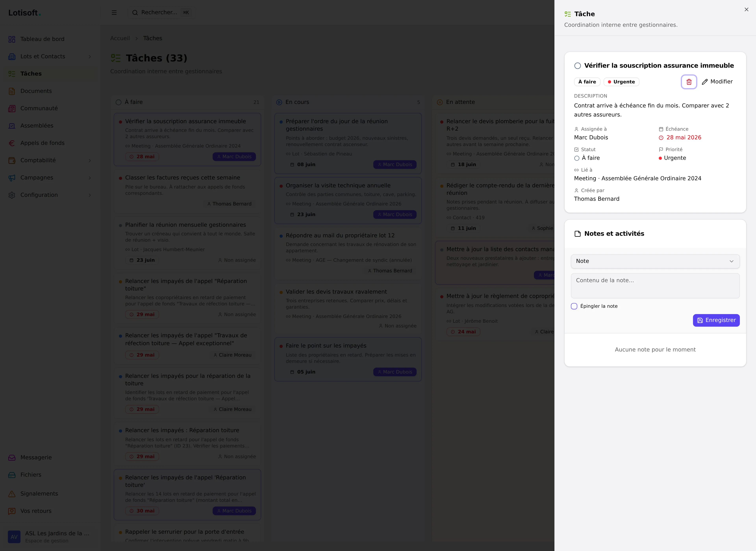Open the Fichiers drive icon
Viewport: 756px width, 551px height.
coord(12,475)
